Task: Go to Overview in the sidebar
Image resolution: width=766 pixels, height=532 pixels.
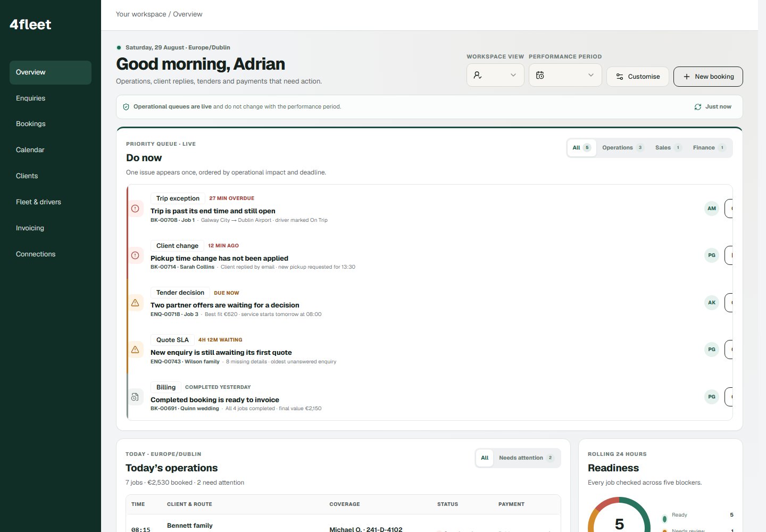Action: click(x=51, y=72)
